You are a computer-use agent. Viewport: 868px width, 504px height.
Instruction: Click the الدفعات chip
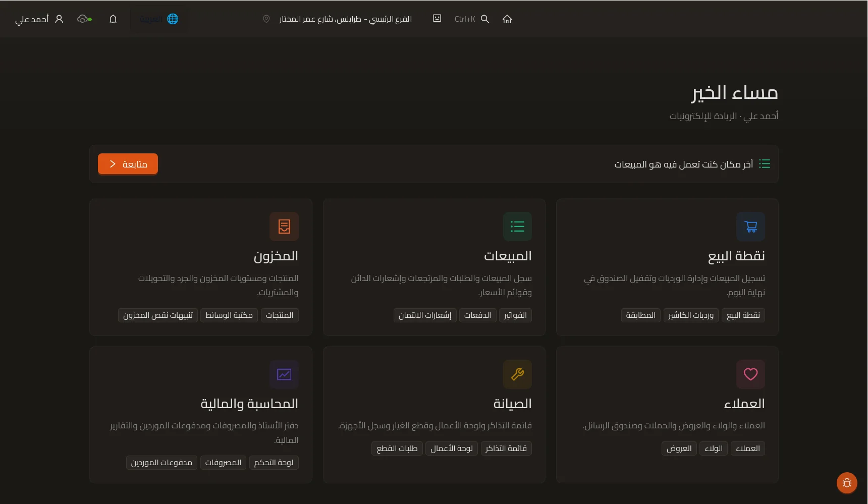(x=477, y=315)
